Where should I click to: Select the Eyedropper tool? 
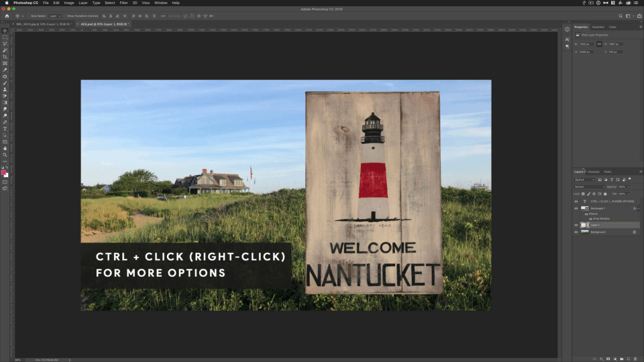(x=5, y=70)
